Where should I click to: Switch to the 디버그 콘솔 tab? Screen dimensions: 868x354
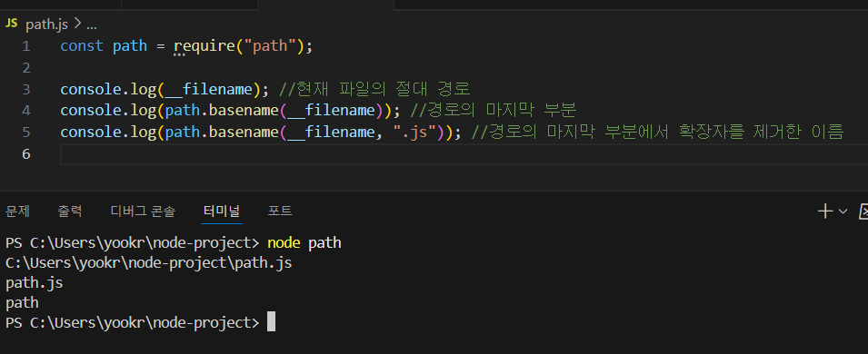(x=143, y=211)
